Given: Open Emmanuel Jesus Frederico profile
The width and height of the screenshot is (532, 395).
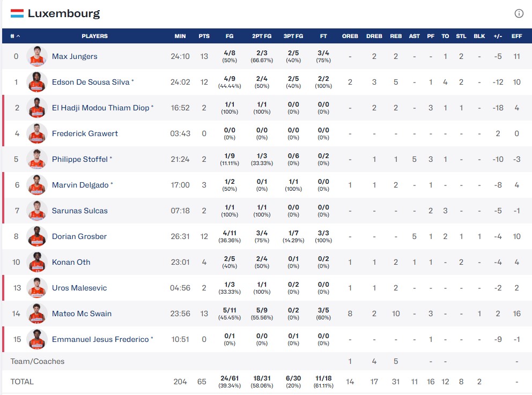Looking at the screenshot, I should (x=100, y=339).
